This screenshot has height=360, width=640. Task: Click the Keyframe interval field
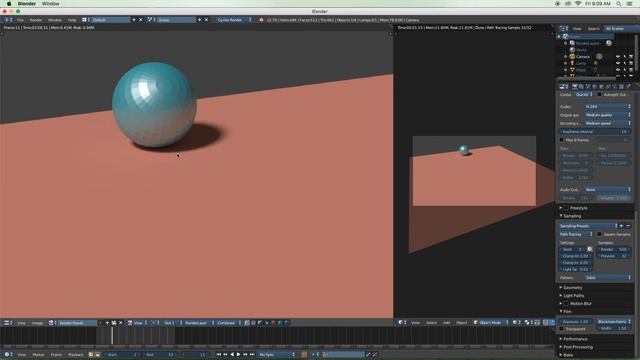tap(595, 132)
